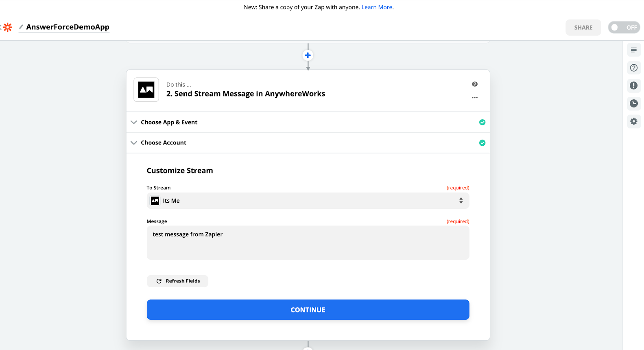644x350 pixels.
Task: Click the AnywhereWorks icon in Its Me field
Action: (x=155, y=201)
